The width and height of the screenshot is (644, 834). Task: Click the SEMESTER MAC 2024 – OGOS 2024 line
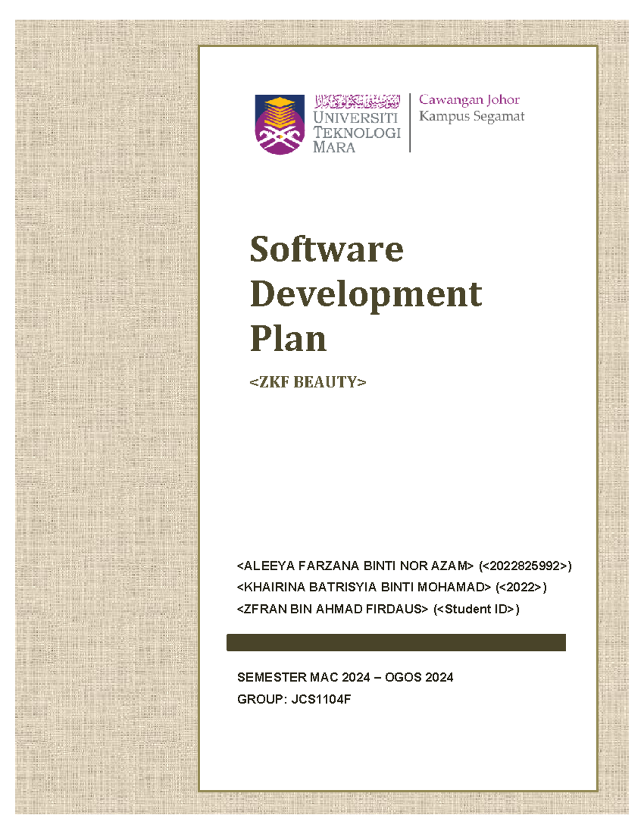[346, 678]
